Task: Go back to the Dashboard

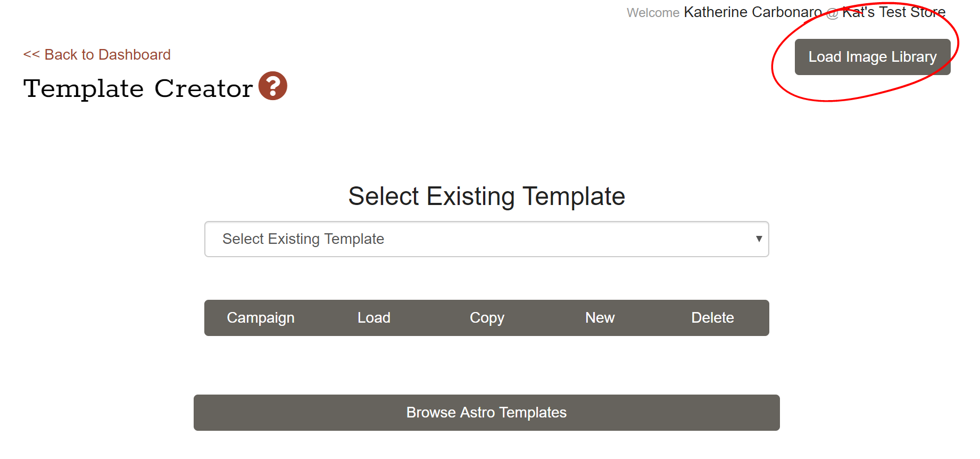Action: (97, 55)
